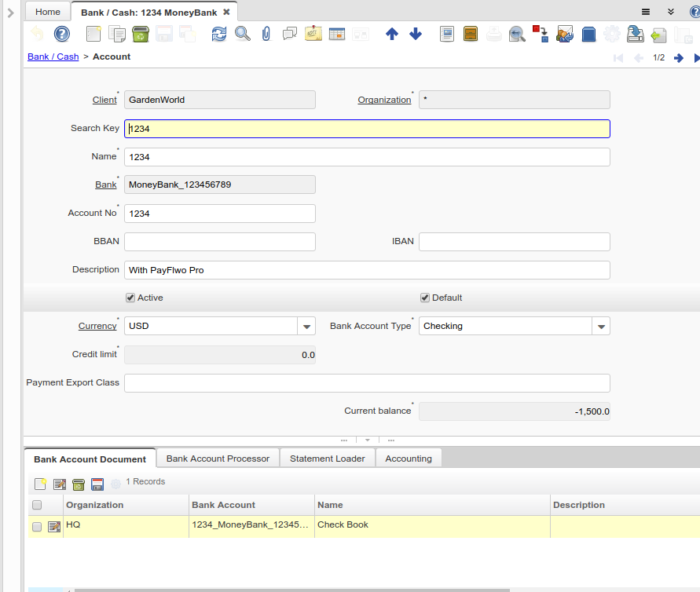Create a new record with the New icon
The width and height of the screenshot is (700, 592).
(x=93, y=34)
